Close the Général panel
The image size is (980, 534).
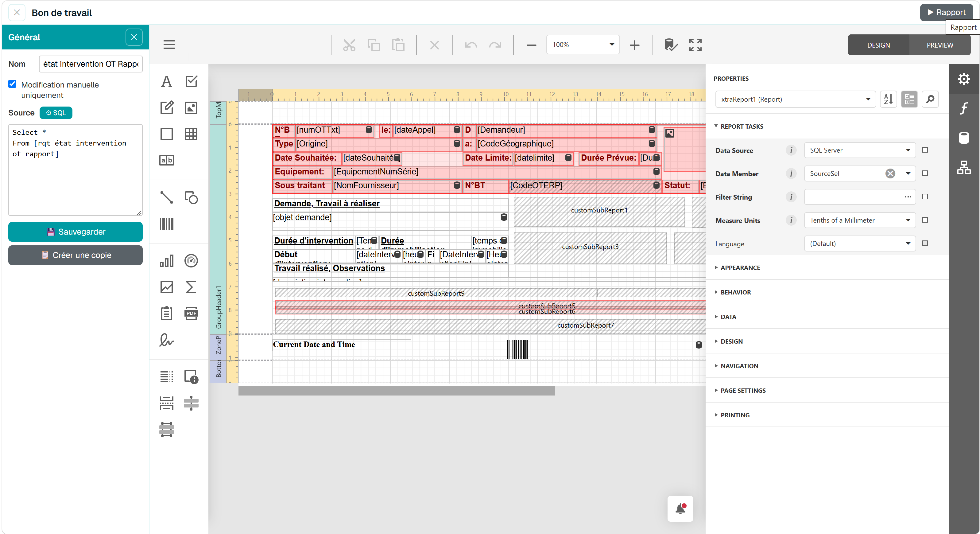tap(134, 37)
